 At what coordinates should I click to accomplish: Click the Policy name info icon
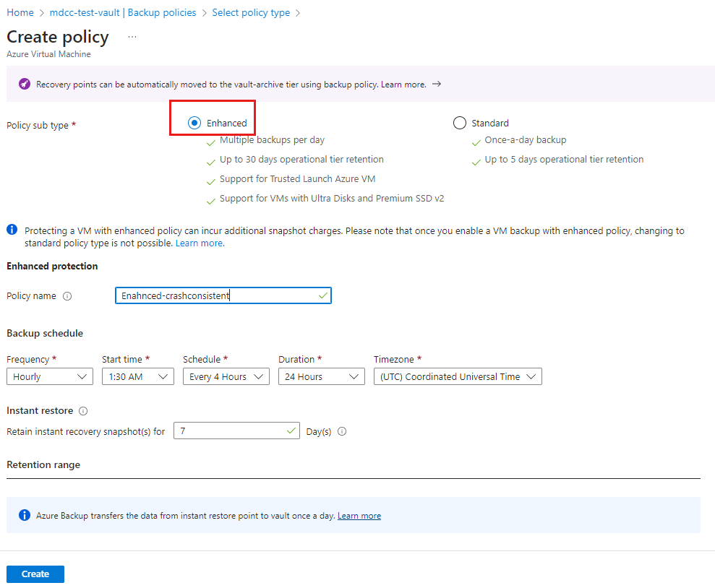(x=67, y=296)
